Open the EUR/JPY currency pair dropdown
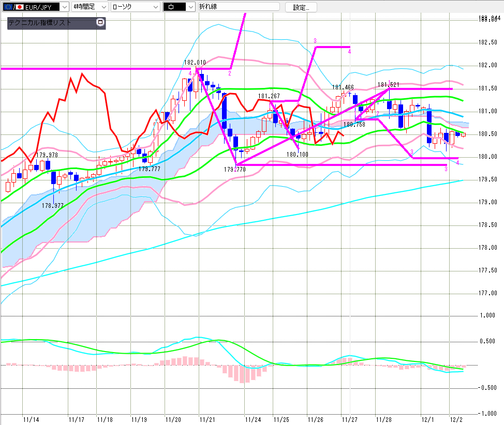This screenshot has height=425, width=504. [x=64, y=7]
